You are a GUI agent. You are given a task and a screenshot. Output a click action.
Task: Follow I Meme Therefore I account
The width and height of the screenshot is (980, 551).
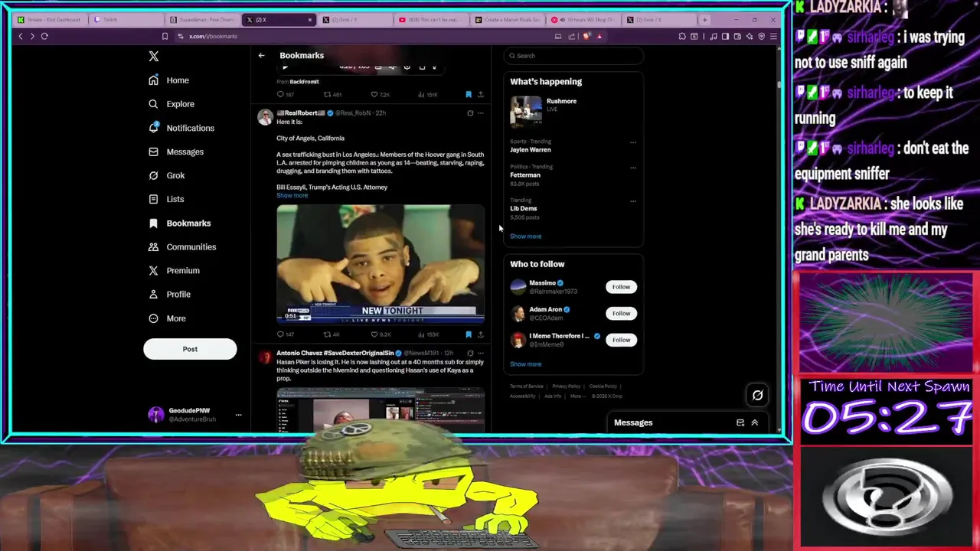[621, 340]
